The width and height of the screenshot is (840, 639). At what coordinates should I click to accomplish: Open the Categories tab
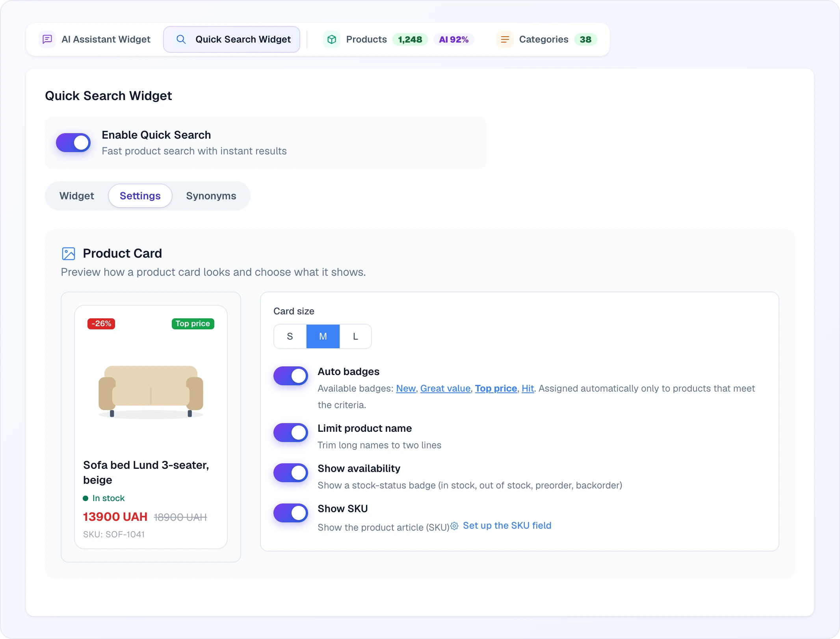coord(547,39)
